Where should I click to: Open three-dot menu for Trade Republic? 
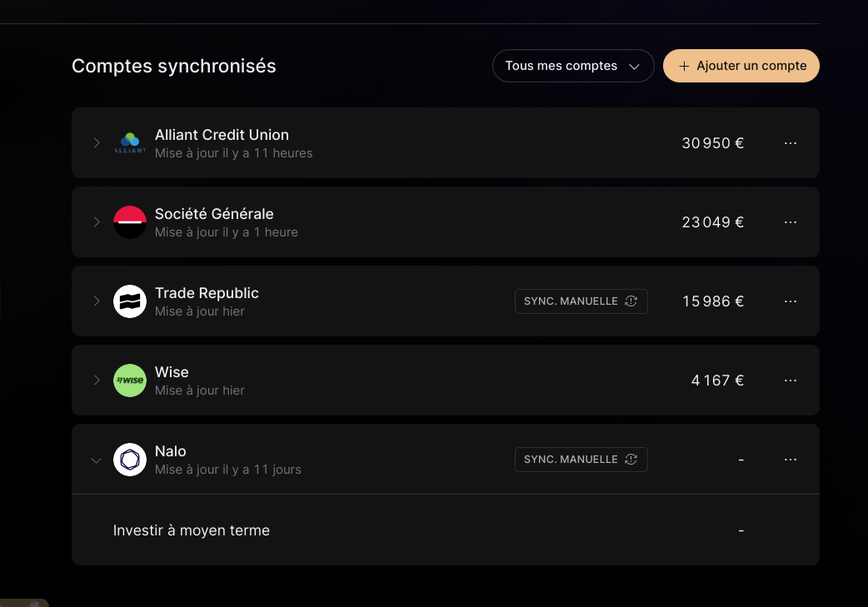pyautogui.click(x=791, y=301)
